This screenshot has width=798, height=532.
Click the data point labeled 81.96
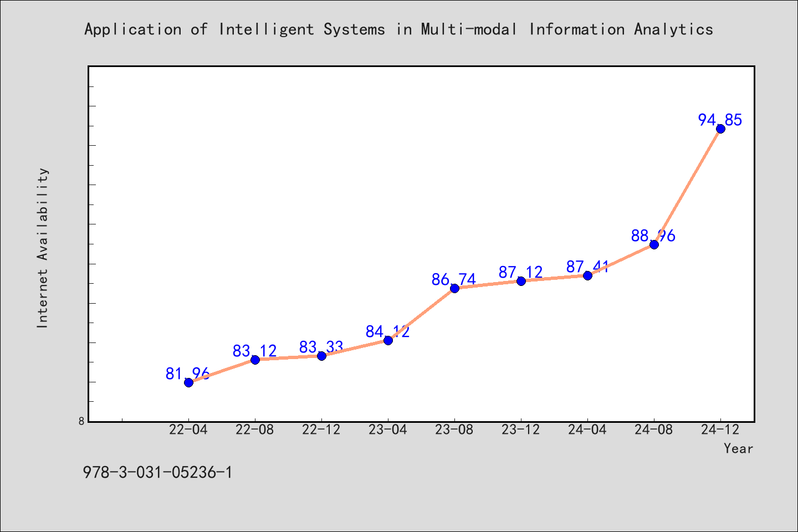point(188,382)
